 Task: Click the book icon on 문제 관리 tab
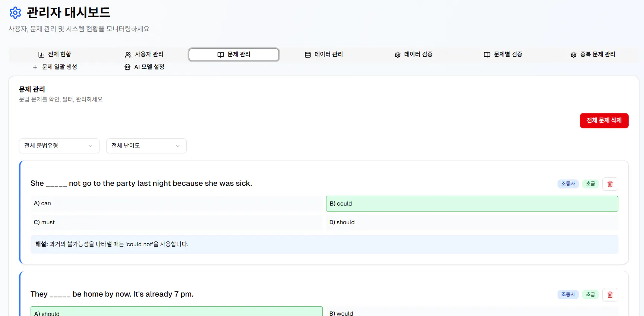221,54
